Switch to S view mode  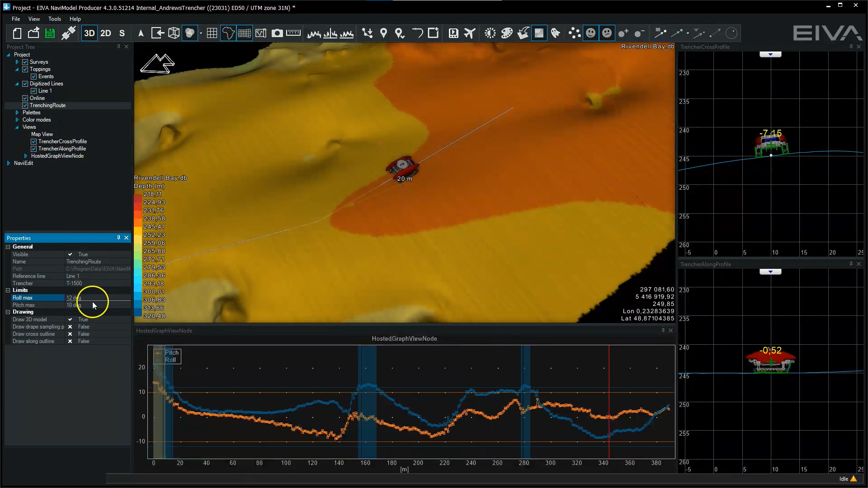(x=122, y=33)
